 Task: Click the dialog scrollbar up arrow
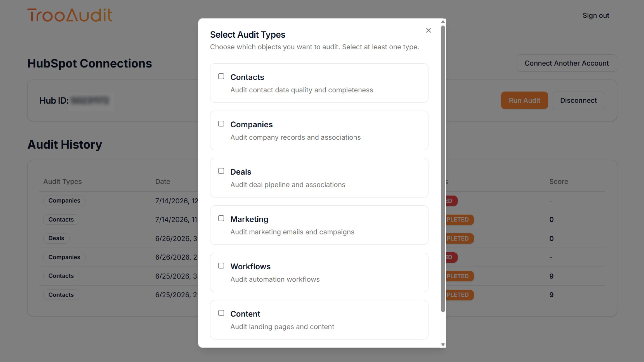[x=443, y=22]
